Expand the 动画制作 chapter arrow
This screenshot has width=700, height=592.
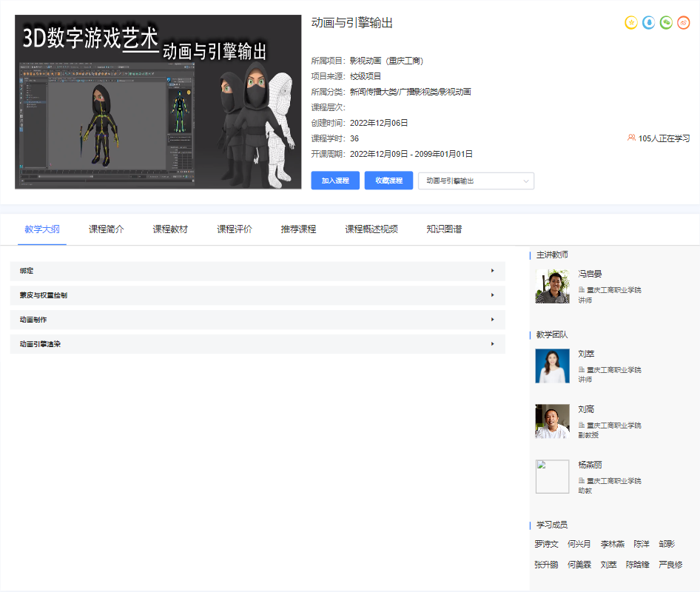click(492, 320)
